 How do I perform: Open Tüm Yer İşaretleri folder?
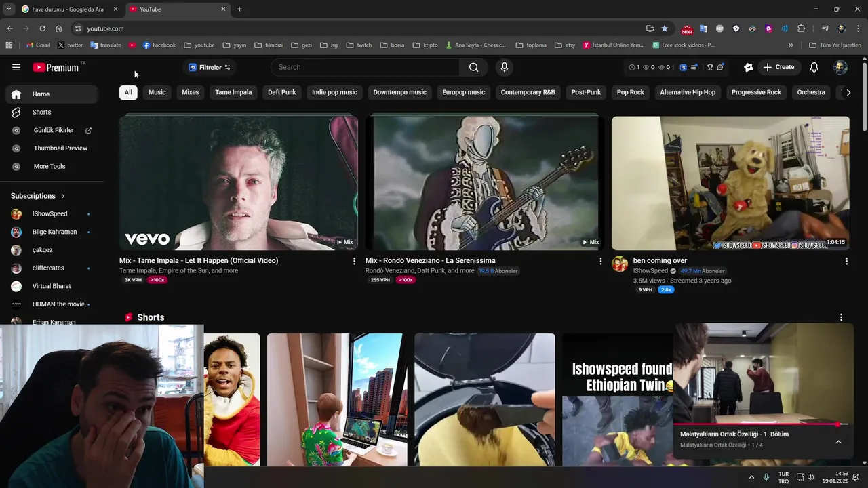pos(835,45)
